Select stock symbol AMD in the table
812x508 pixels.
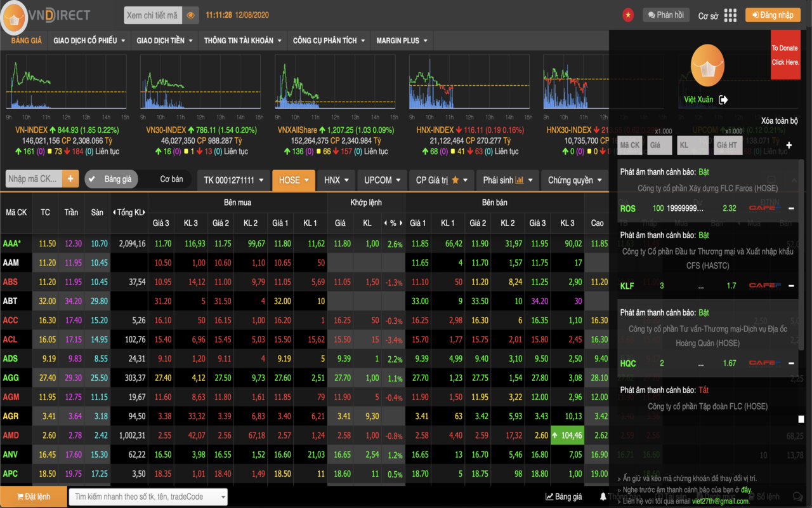[x=11, y=436]
